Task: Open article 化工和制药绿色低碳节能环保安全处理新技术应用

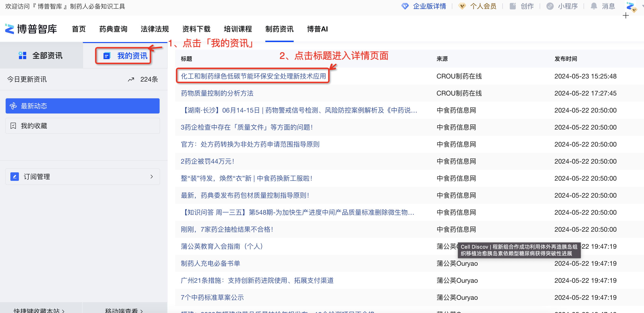Action: click(253, 76)
